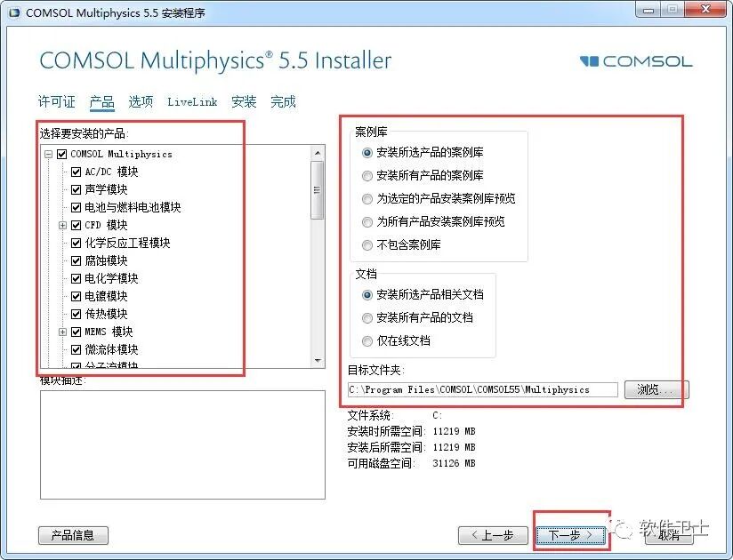Image resolution: width=733 pixels, height=560 pixels.
Task: Uncheck the MEMS 模块 checkbox
Action: coord(77,332)
